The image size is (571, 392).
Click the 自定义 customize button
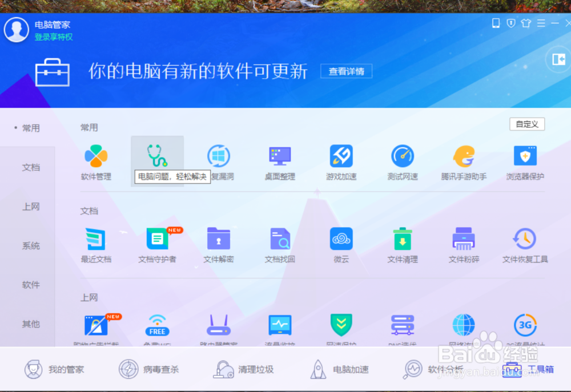[526, 124]
